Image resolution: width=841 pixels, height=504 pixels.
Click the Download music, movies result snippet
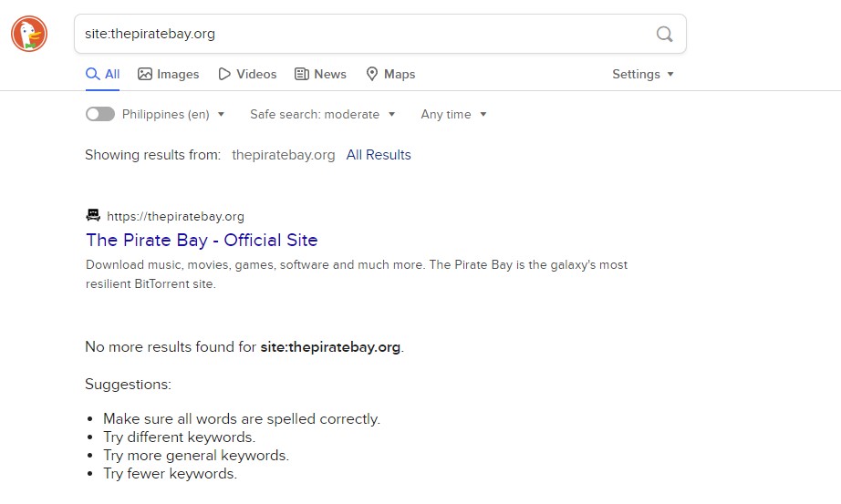[357, 274]
